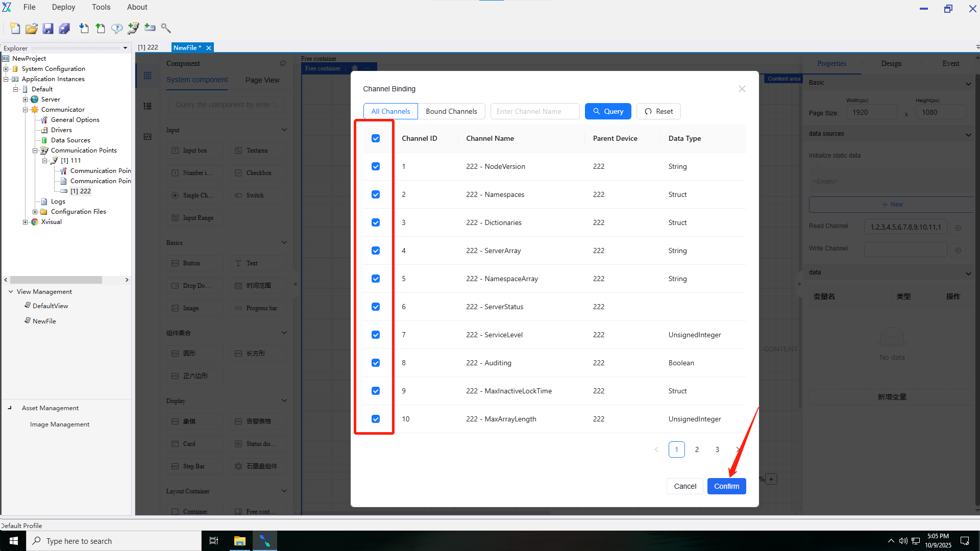Viewport: 980px width, 551px height.
Task: Uncheck the 222 - NodeVersion channel checkbox
Action: tap(376, 166)
